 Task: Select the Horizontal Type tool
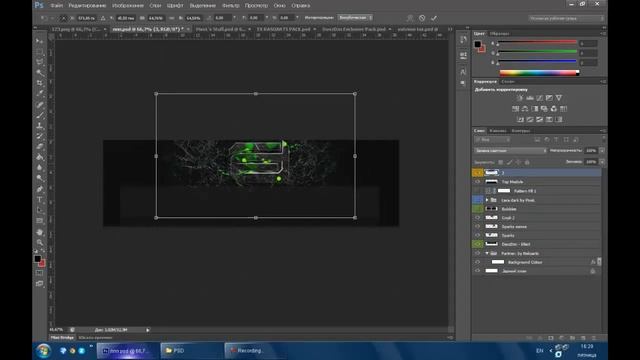[x=40, y=200]
